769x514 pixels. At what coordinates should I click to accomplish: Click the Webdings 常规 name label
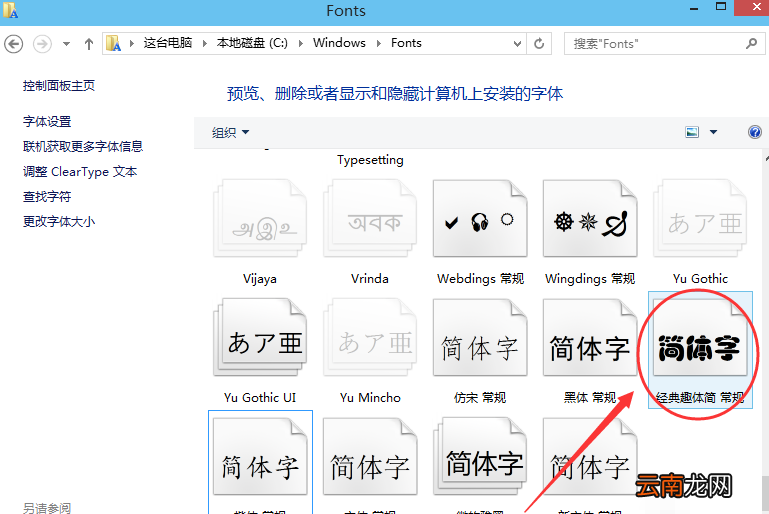[481, 279]
